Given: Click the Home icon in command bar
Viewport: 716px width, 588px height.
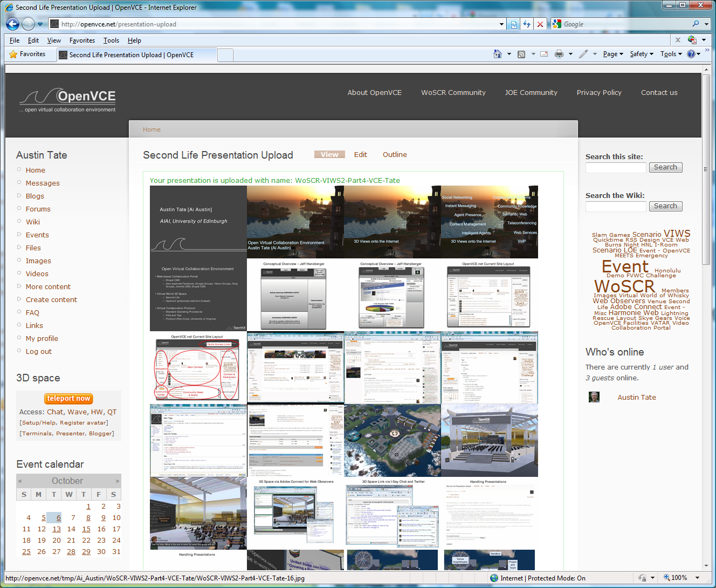Looking at the screenshot, I should (x=498, y=54).
